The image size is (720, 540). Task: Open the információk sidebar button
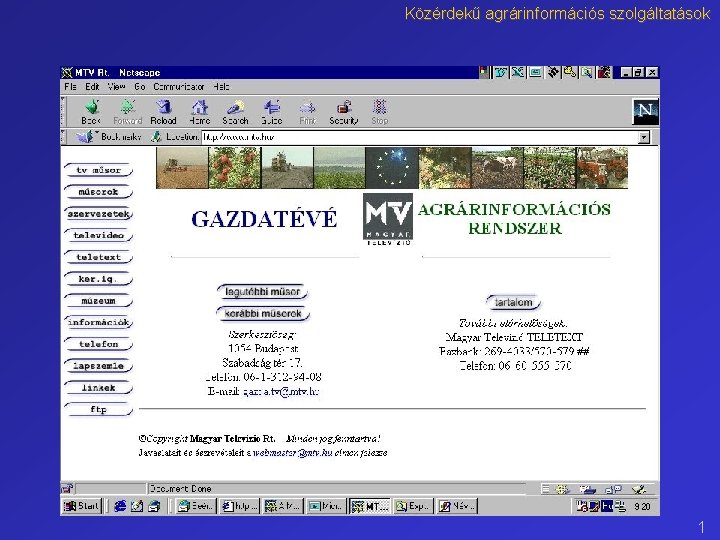coord(98,322)
